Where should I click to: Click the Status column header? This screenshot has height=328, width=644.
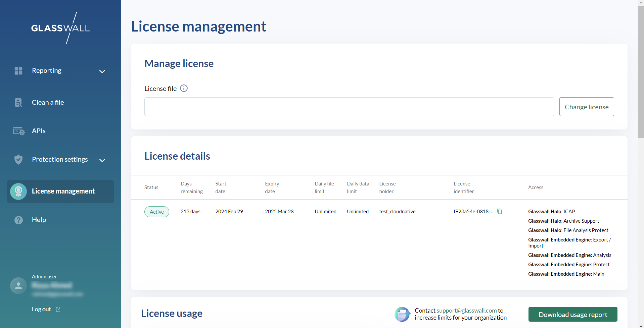click(151, 187)
